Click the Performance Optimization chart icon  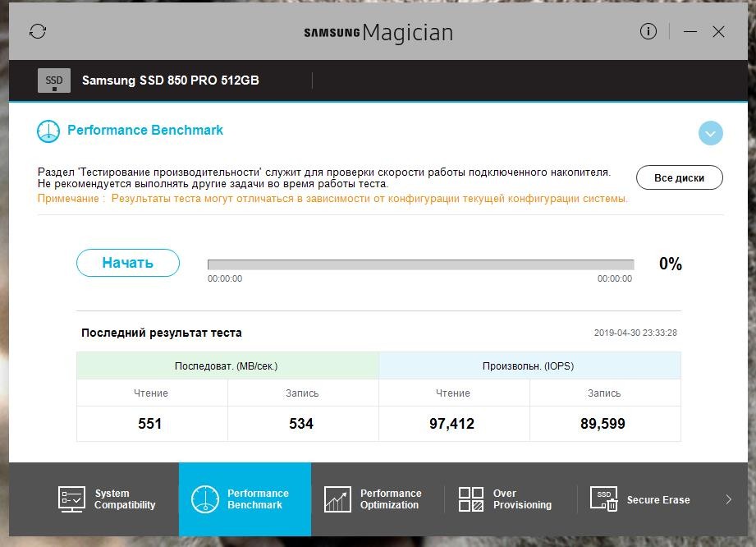point(337,499)
